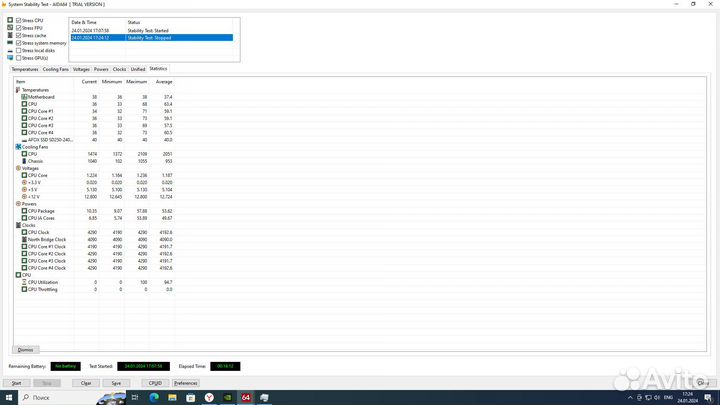
Task: Click the Cooling Fans snowflake icon
Action: 18,147
